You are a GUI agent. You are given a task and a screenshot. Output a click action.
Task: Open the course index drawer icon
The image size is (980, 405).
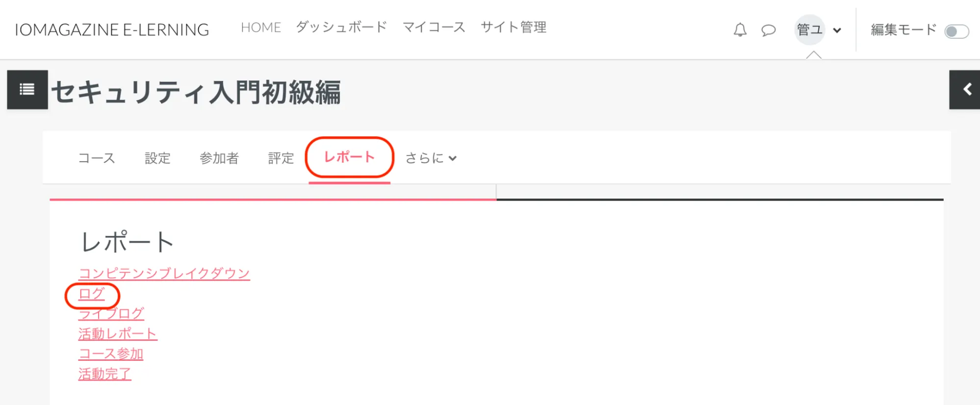point(27,89)
